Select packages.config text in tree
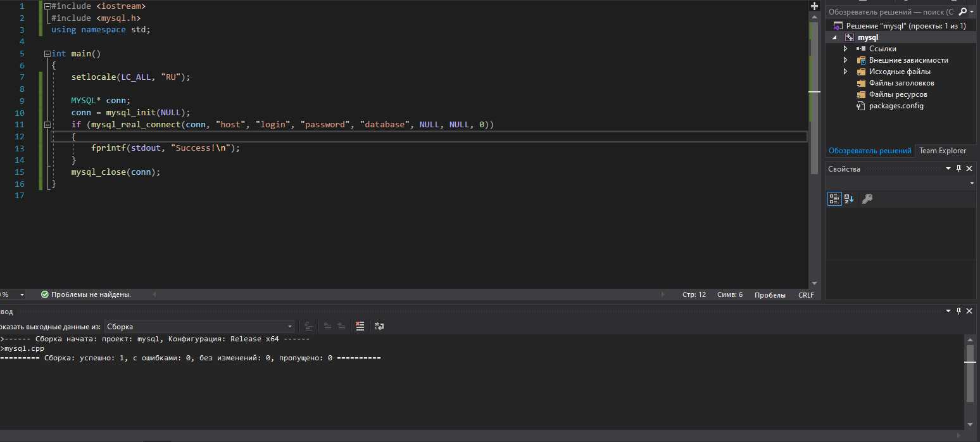The width and height of the screenshot is (980, 442). coord(896,106)
